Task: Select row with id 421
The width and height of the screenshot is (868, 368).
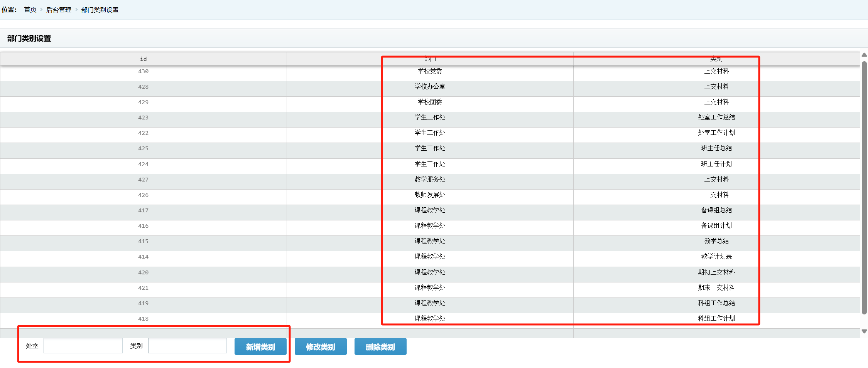Action: (430, 290)
